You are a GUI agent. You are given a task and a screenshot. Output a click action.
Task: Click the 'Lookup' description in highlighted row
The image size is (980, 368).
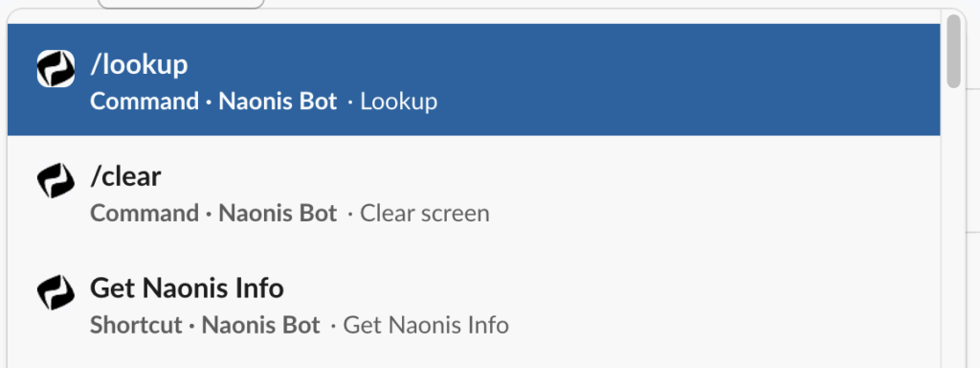point(399,102)
